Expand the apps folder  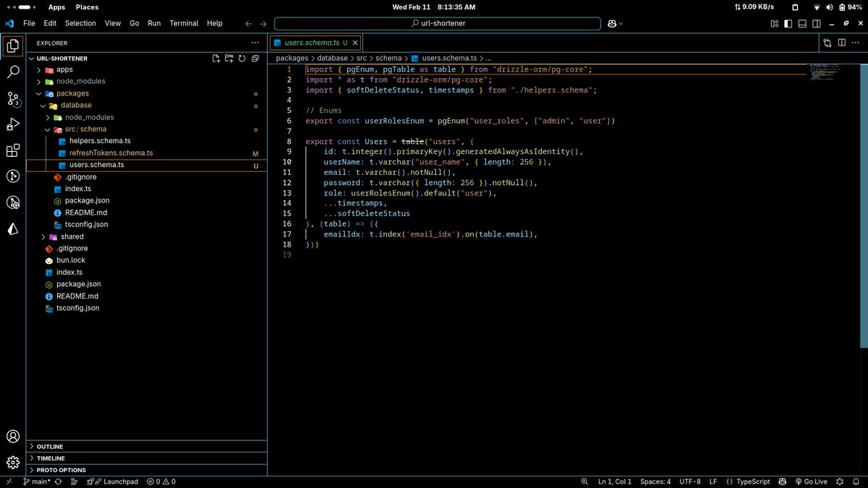(146, 69)
